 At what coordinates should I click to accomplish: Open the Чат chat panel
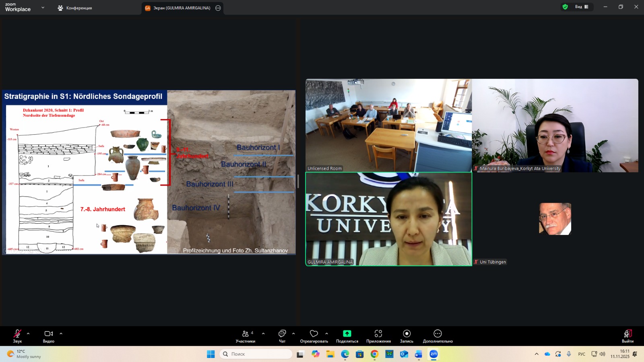tap(282, 335)
